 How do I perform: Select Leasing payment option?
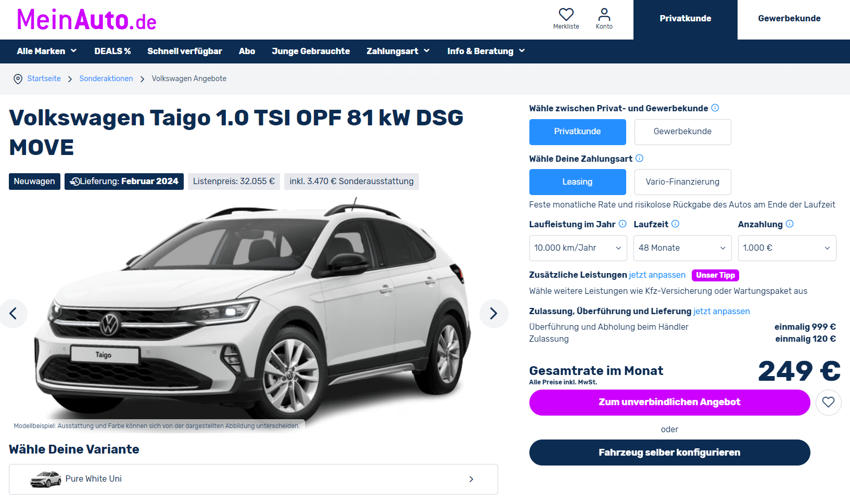577,182
